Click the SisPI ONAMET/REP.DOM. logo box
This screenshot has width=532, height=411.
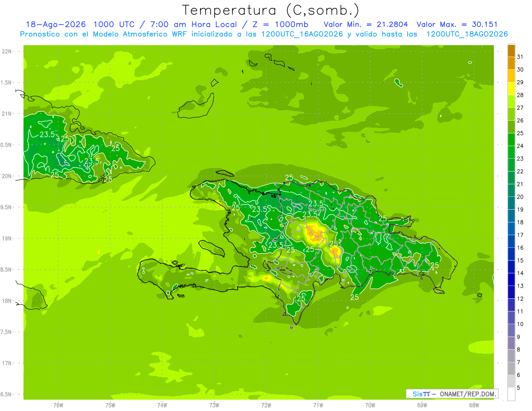pos(452,394)
